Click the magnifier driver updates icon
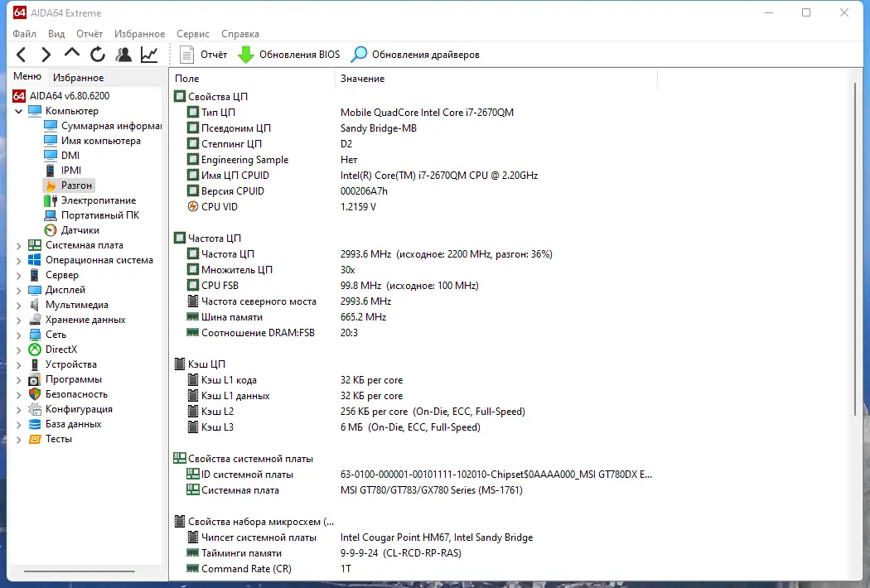 coord(358,54)
